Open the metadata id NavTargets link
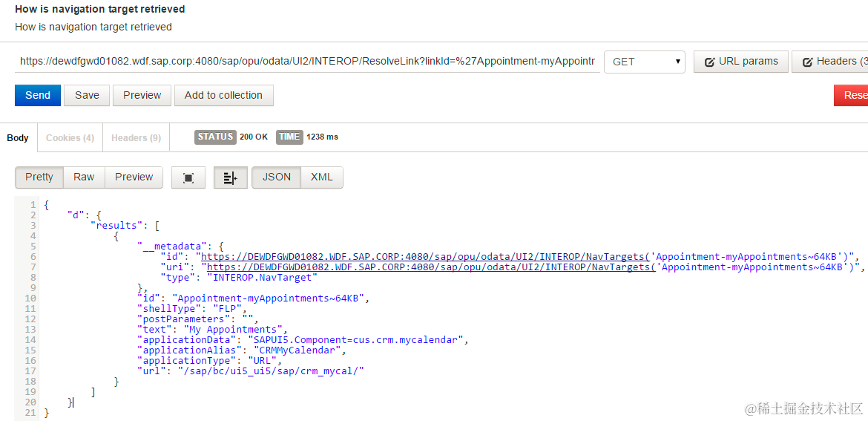This screenshot has height=421, width=868. click(x=424, y=256)
